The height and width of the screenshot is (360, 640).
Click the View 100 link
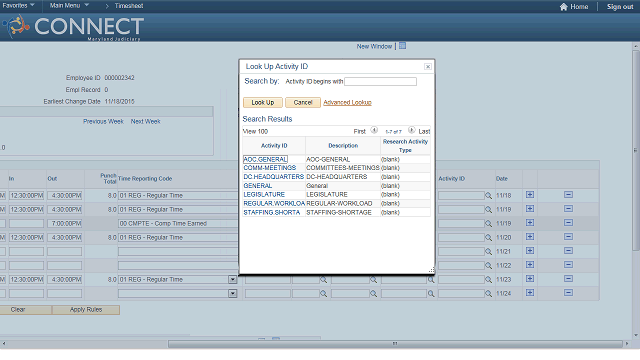click(256, 131)
